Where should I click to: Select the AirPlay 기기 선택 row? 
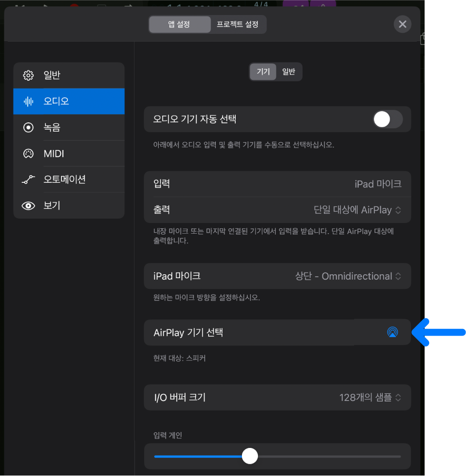[x=252, y=332]
